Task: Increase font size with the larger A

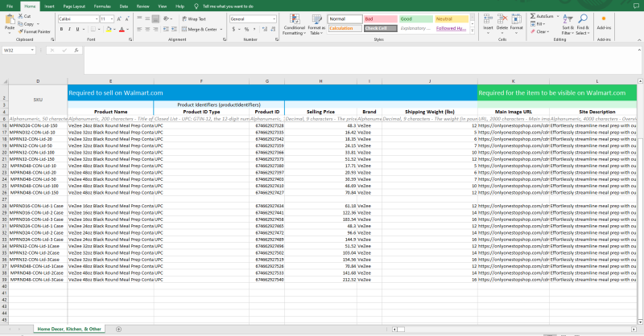Action: (119, 18)
